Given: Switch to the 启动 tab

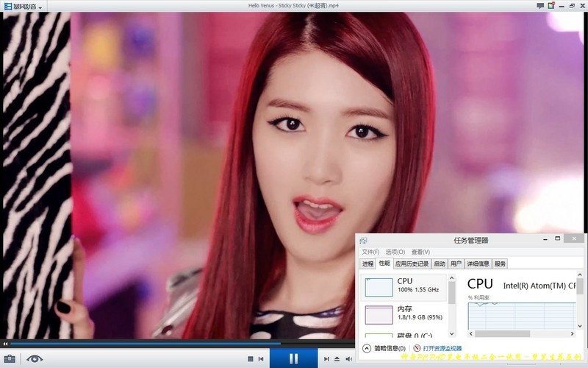Looking at the screenshot, I should pos(440,264).
